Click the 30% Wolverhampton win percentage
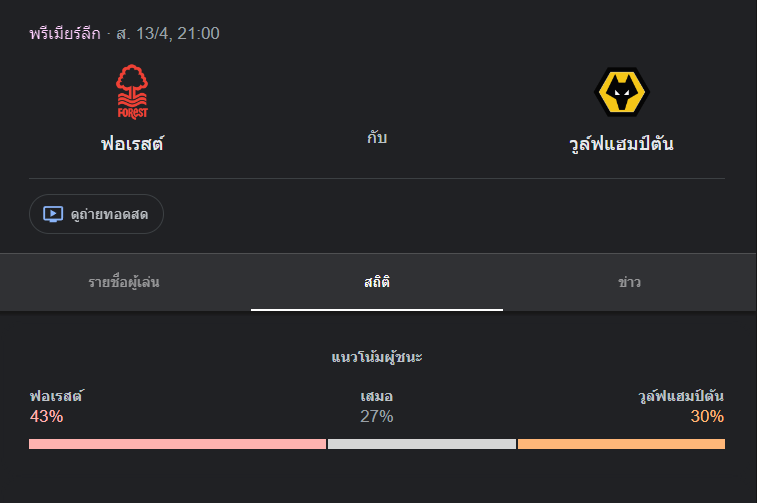Image resolution: width=757 pixels, height=503 pixels. [707, 417]
